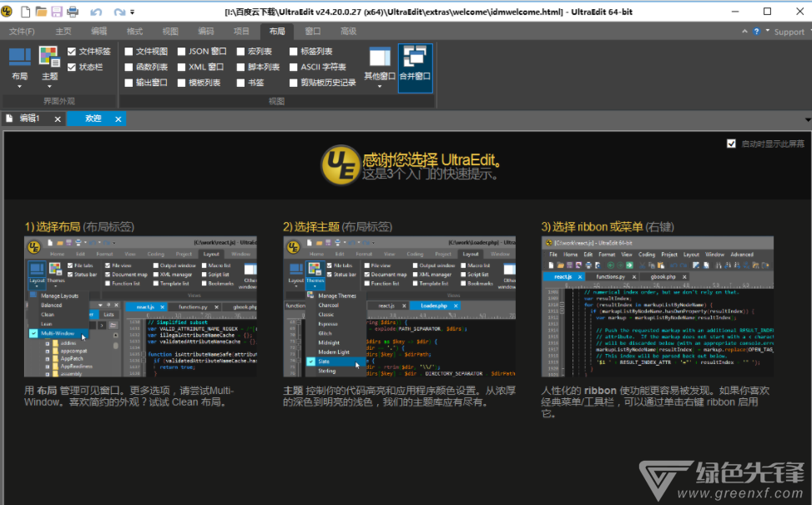Click the UltraEdit application logo in title bar
The height and width of the screenshot is (505, 812).
(8, 11)
